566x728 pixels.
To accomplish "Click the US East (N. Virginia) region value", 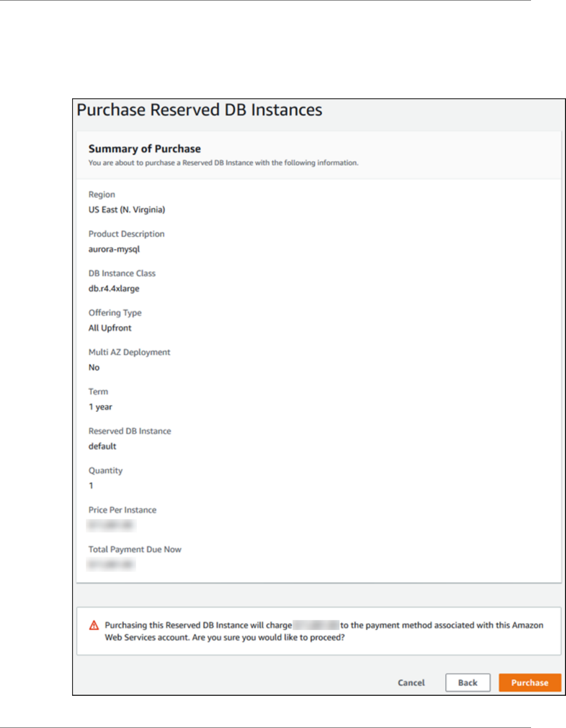I will click(127, 210).
